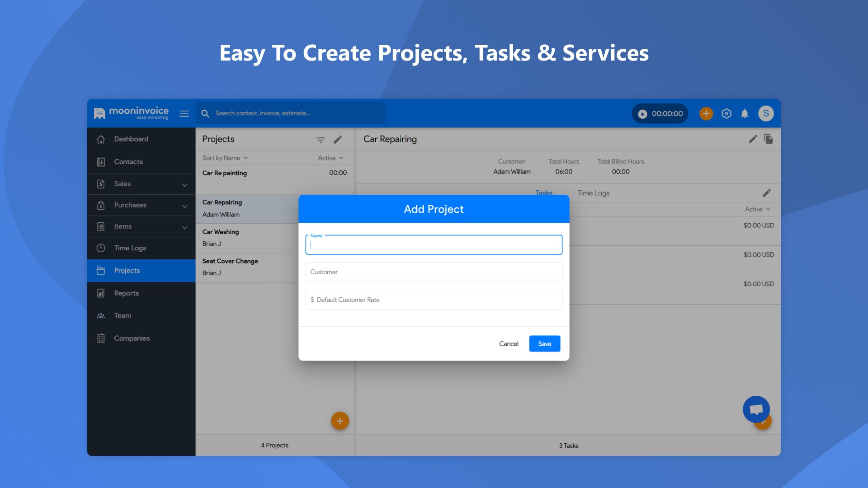Switch to the Time Logs tab
Screen dimensions: 868x488
[593, 193]
